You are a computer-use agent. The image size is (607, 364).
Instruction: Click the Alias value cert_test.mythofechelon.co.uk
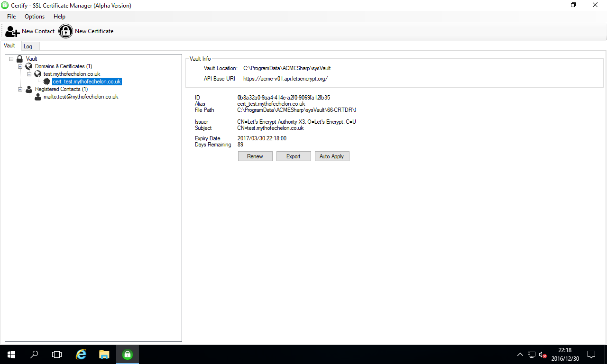click(271, 104)
